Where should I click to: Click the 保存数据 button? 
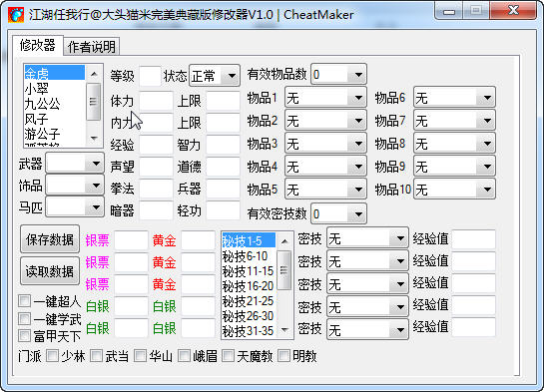pos(50,239)
